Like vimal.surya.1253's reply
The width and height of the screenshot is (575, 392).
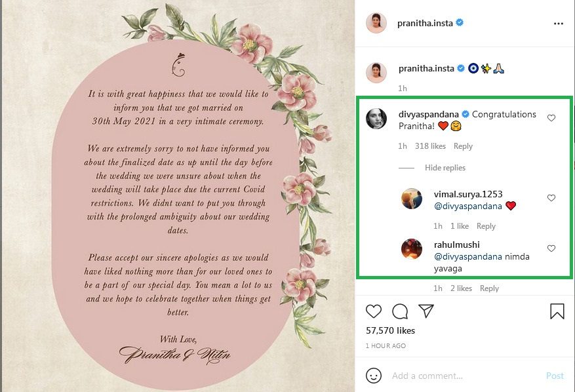click(x=551, y=198)
